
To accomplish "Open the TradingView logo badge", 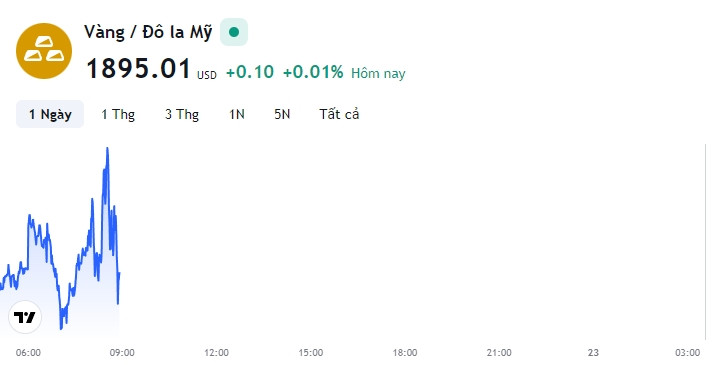I will tap(25, 317).
